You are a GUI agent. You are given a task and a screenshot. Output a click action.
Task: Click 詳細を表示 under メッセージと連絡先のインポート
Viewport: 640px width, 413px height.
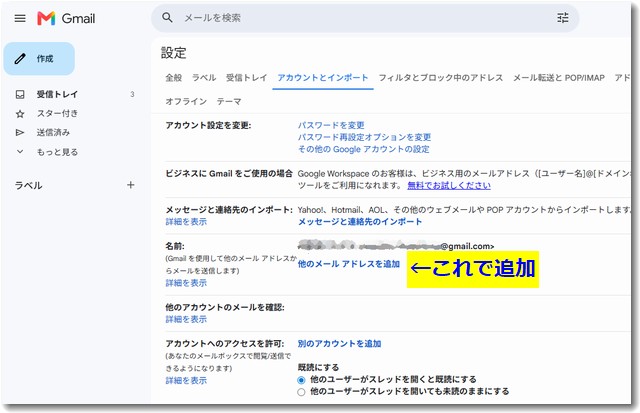click(186, 222)
